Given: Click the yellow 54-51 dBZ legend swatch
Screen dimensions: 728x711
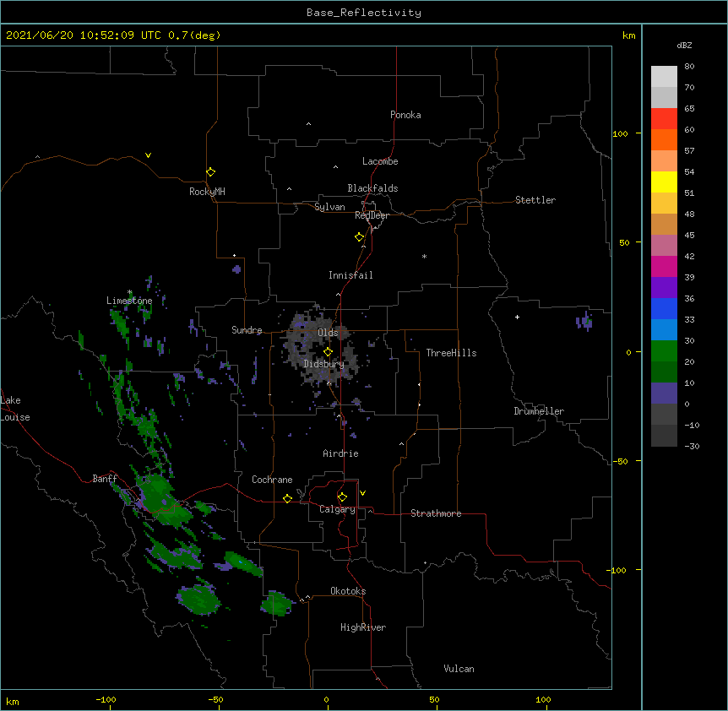Looking at the screenshot, I should [x=664, y=182].
